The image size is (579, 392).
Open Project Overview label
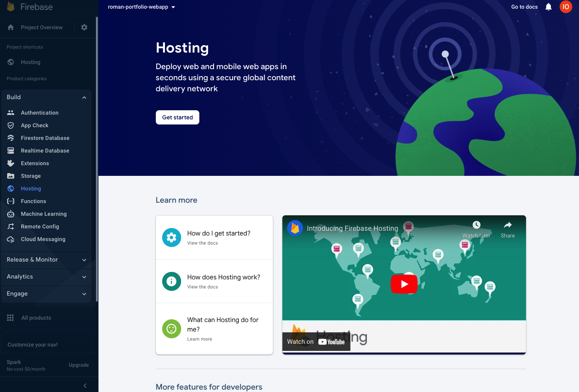coord(42,27)
